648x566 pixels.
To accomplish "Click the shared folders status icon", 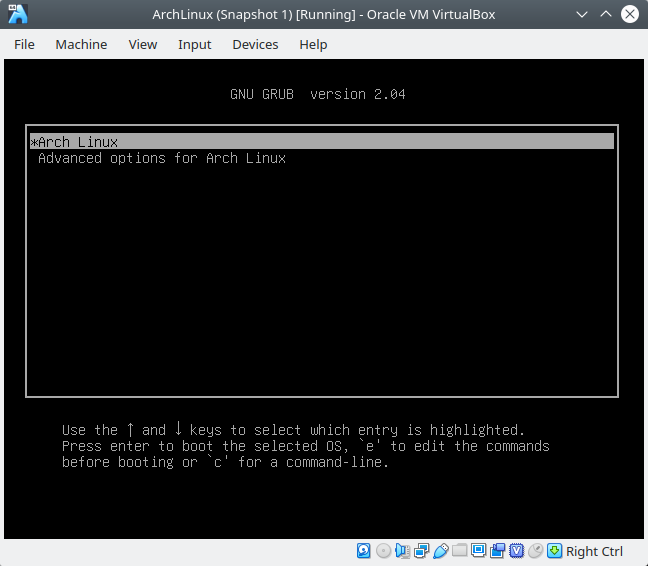I will pos(460,551).
